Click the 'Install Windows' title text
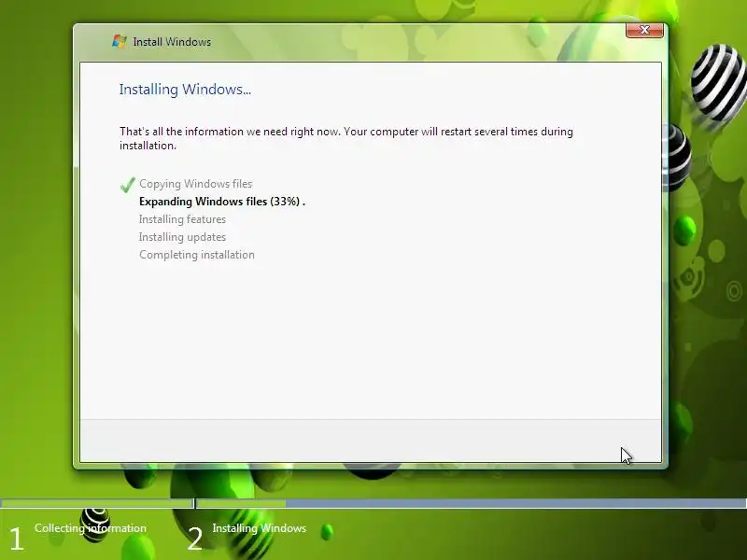 pos(172,42)
